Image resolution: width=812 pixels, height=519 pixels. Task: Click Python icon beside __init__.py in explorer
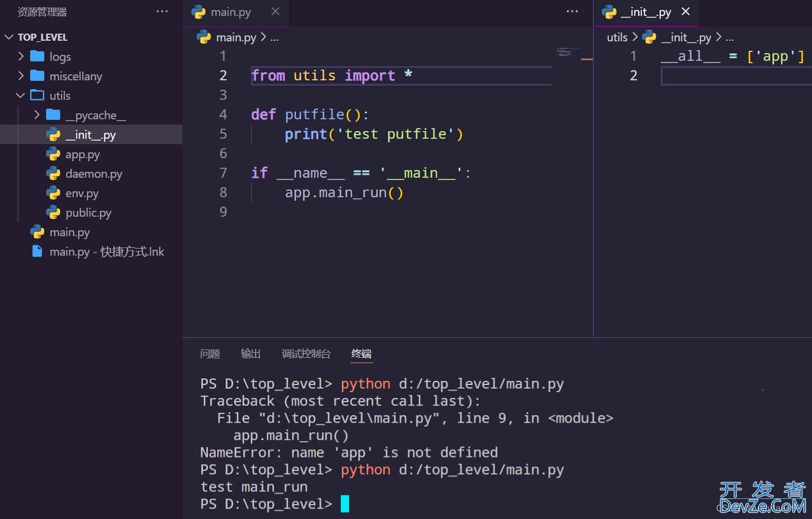pyautogui.click(x=53, y=135)
